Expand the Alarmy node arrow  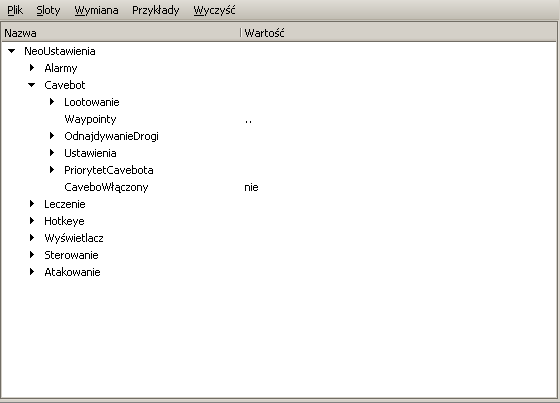coord(32,68)
